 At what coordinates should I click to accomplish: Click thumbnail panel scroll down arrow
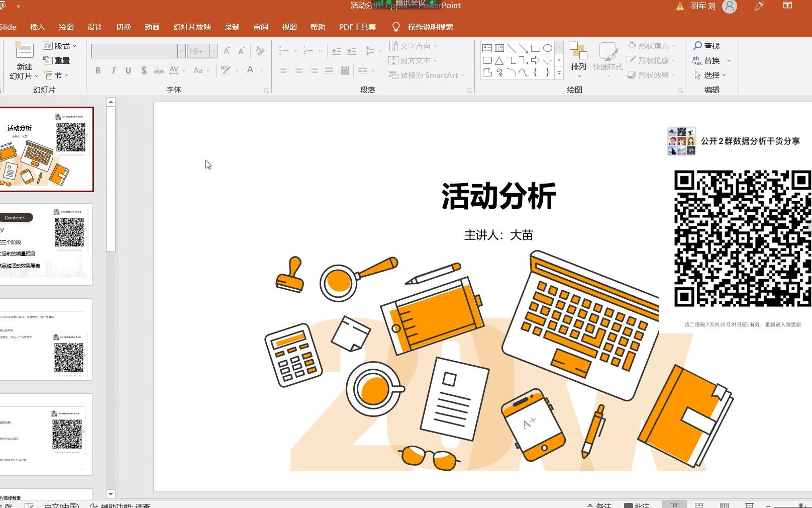tap(111, 494)
